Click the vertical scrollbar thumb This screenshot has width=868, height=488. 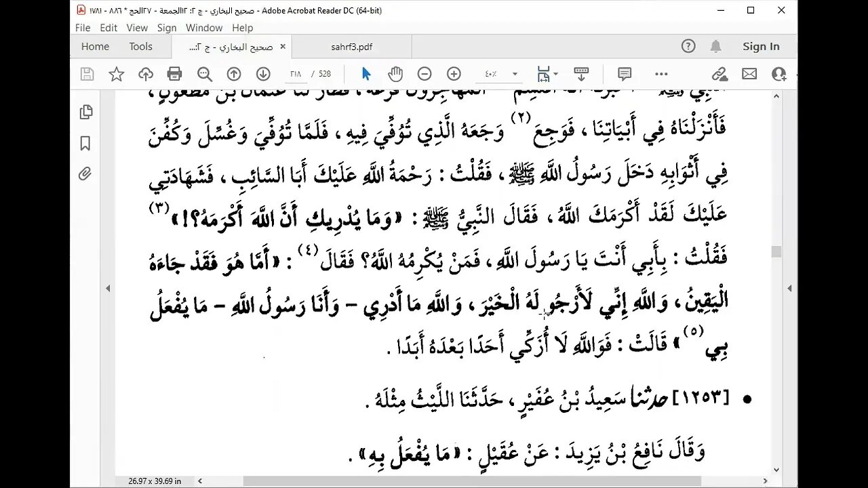(x=776, y=252)
